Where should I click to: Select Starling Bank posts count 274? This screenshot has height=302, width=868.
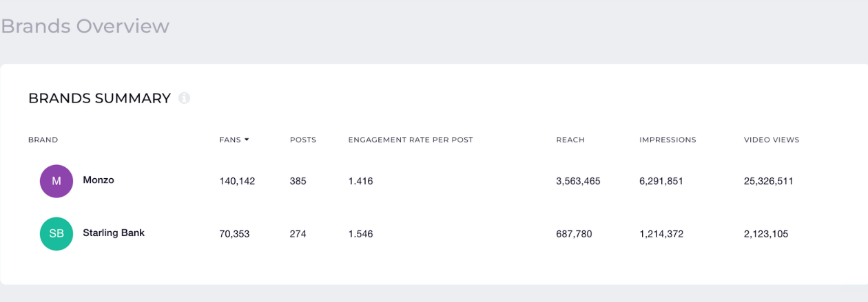click(x=298, y=234)
